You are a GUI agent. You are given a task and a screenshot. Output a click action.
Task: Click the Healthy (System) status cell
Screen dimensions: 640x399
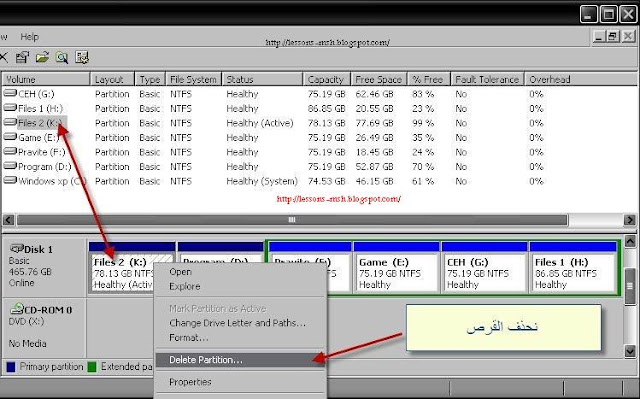(262, 181)
